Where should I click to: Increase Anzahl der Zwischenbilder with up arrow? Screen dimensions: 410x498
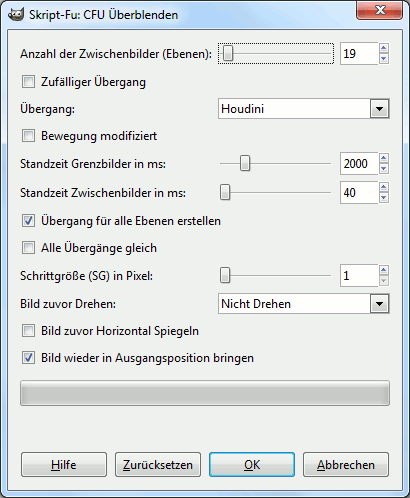(384, 48)
